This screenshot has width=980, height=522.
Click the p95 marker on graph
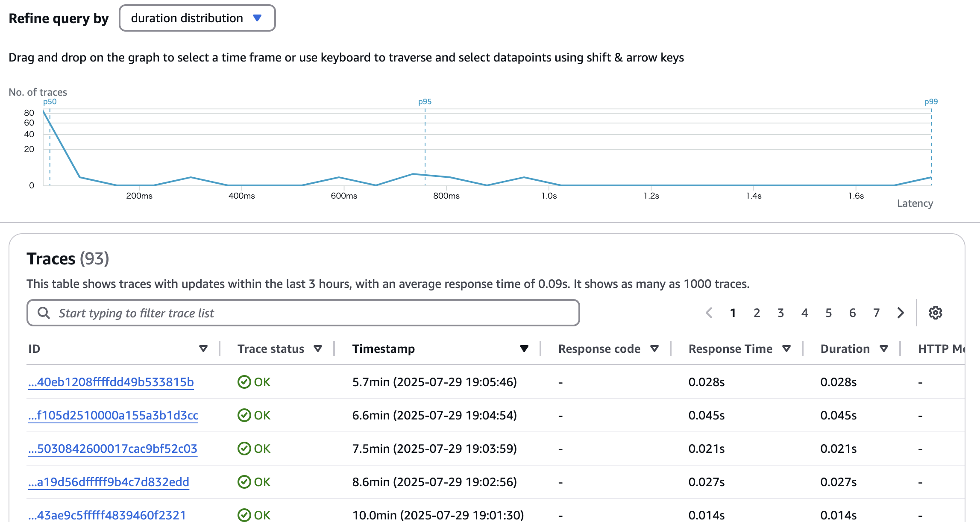[425, 102]
